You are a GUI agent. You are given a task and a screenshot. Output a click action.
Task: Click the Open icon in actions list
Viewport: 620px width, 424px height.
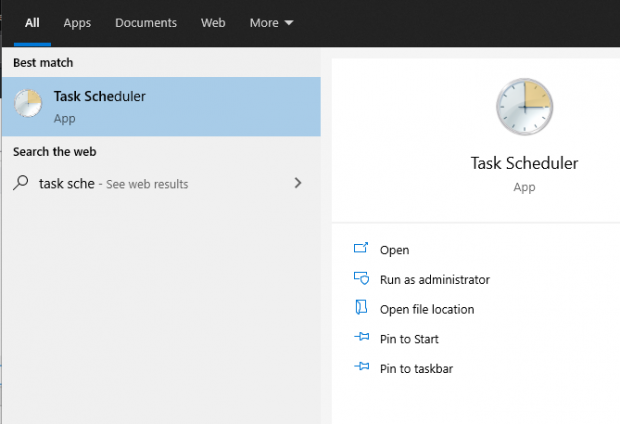point(361,248)
